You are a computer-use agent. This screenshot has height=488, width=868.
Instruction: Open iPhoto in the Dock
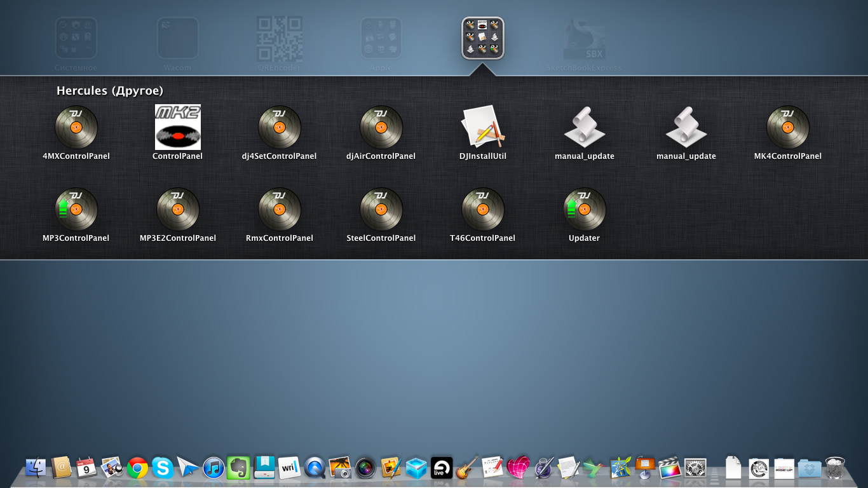pos(340,468)
